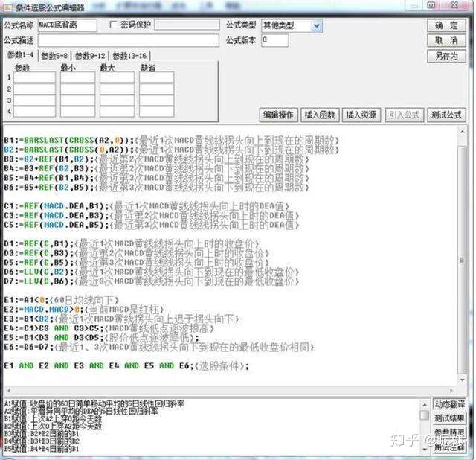The image size is (476, 460).
Task: Click 插入资源 button
Action: point(361,115)
